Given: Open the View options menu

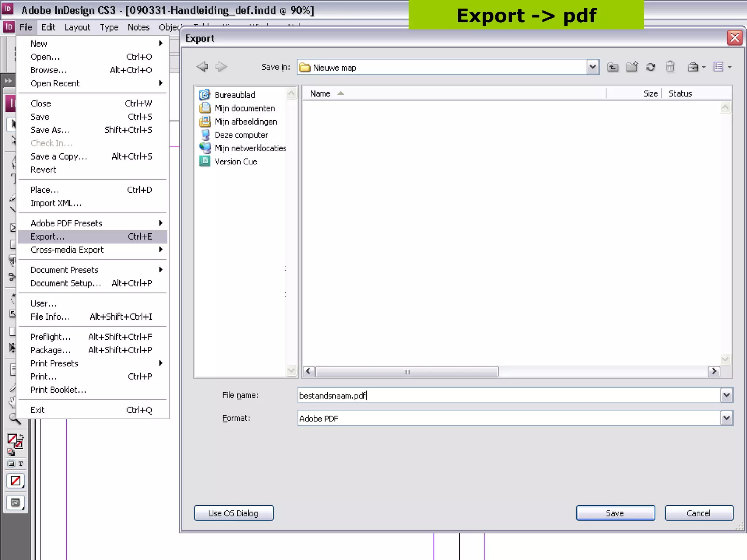Looking at the screenshot, I should 722,67.
